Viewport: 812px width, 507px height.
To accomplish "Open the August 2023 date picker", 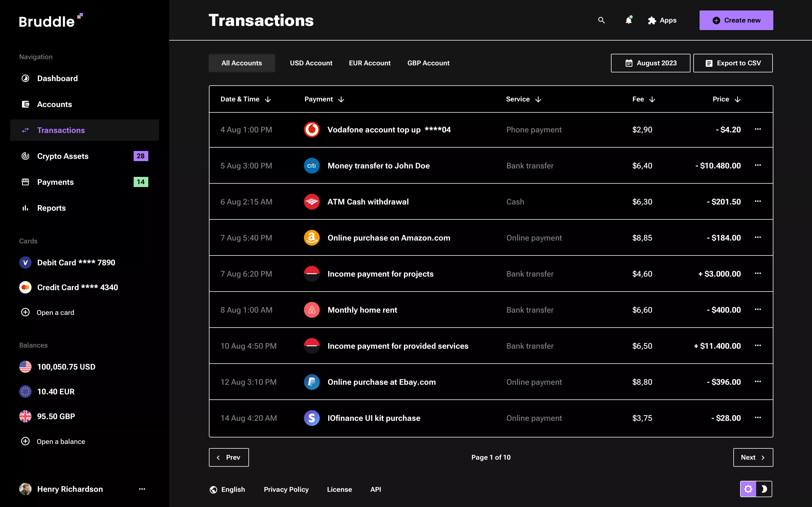I will (x=650, y=63).
